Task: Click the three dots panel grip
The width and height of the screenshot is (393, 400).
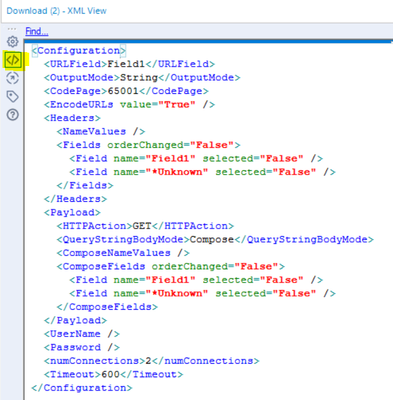Action: [12, 29]
